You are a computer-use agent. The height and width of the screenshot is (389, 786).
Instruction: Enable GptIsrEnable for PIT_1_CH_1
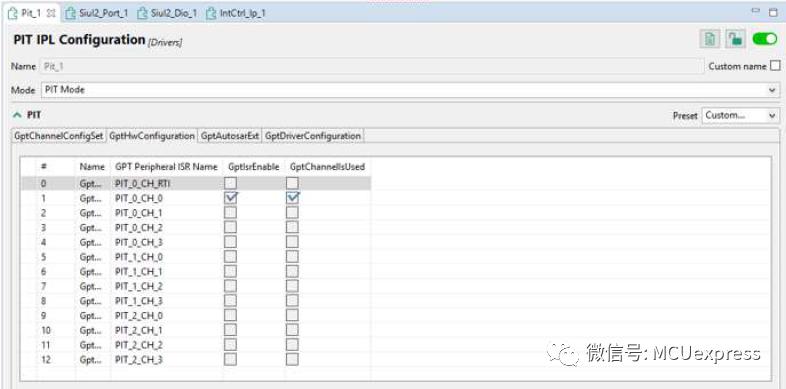(x=231, y=271)
